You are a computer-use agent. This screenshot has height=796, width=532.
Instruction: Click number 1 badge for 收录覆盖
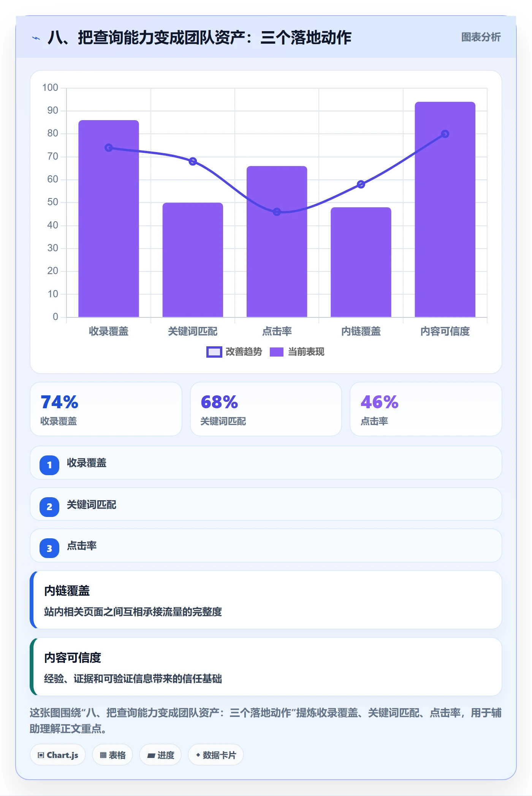point(49,465)
